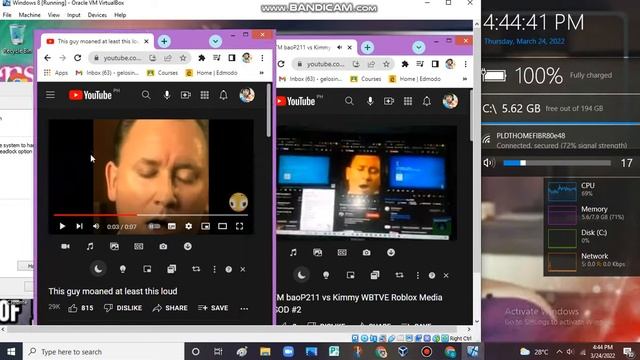
Task: Open VirtualBox Input menu
Action: tap(73, 15)
